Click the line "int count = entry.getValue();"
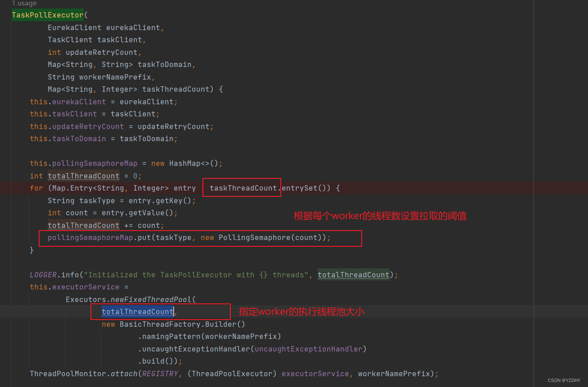This screenshot has width=588, height=387. coord(112,213)
